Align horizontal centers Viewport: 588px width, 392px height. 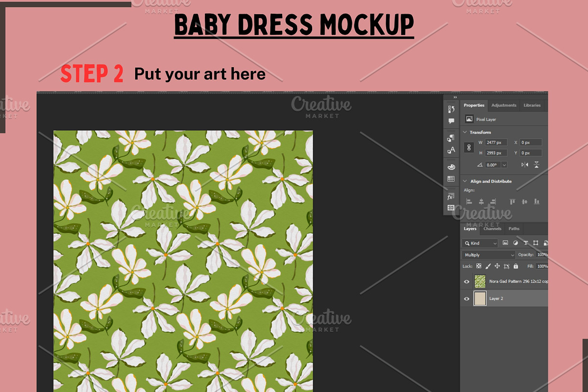pyautogui.click(x=481, y=201)
